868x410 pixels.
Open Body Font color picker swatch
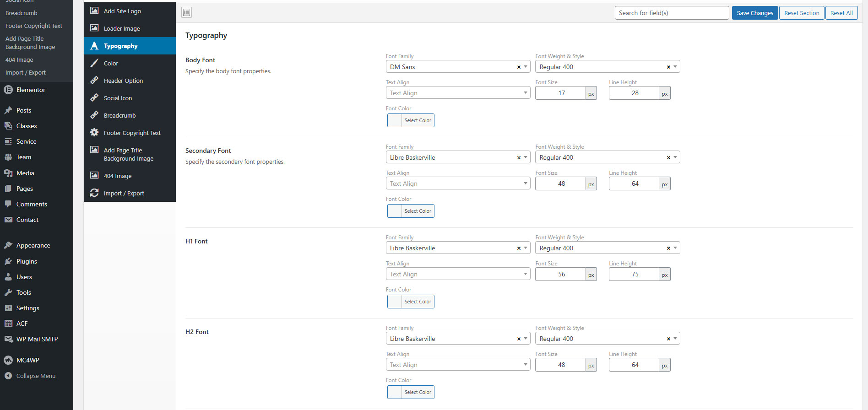[395, 120]
